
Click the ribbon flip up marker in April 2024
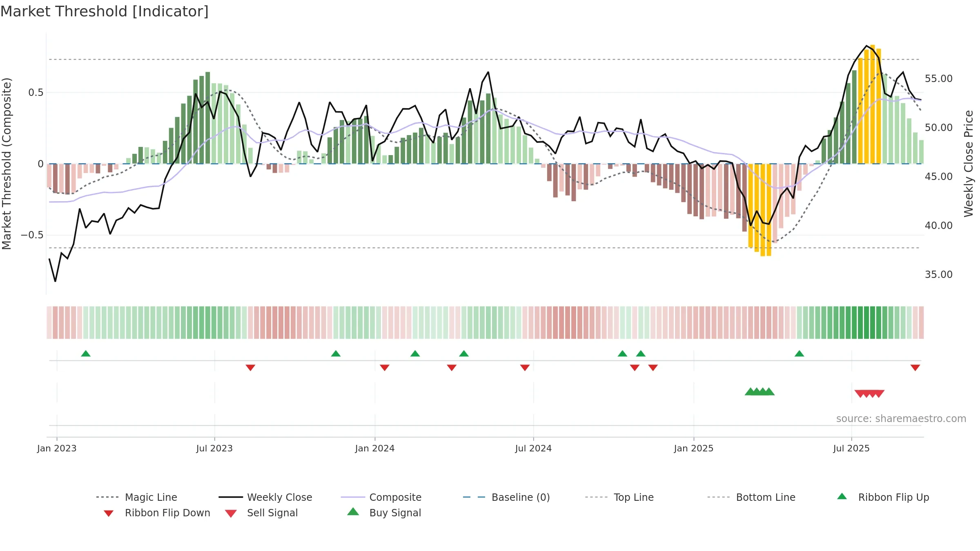pyautogui.click(x=464, y=353)
